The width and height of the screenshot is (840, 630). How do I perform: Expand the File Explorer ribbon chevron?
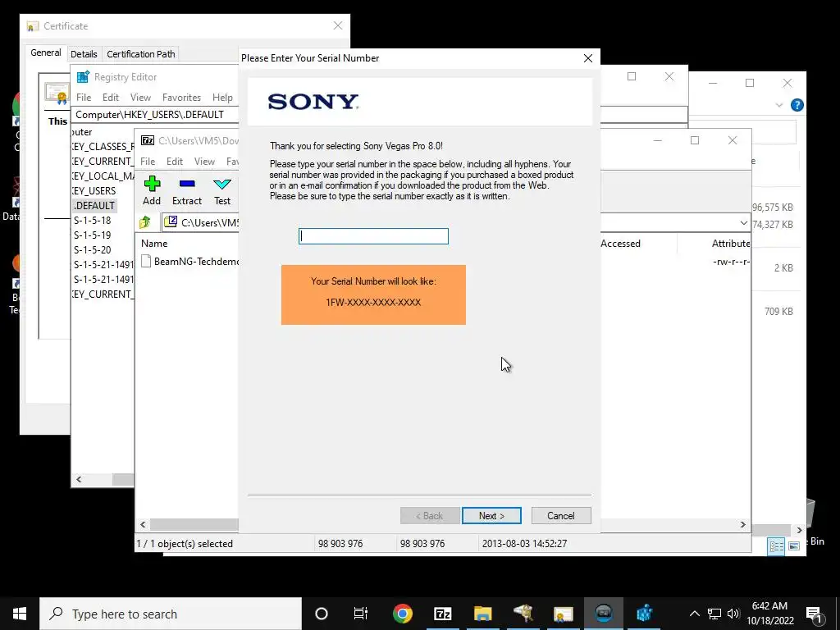click(x=779, y=105)
